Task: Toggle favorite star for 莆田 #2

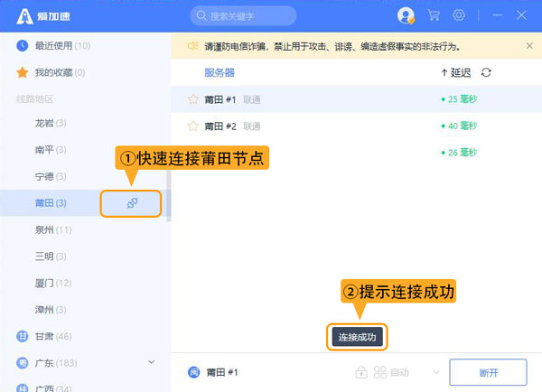Action: [192, 126]
